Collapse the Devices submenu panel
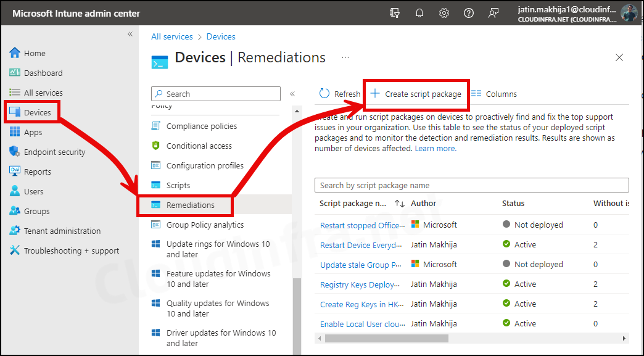 (292, 94)
